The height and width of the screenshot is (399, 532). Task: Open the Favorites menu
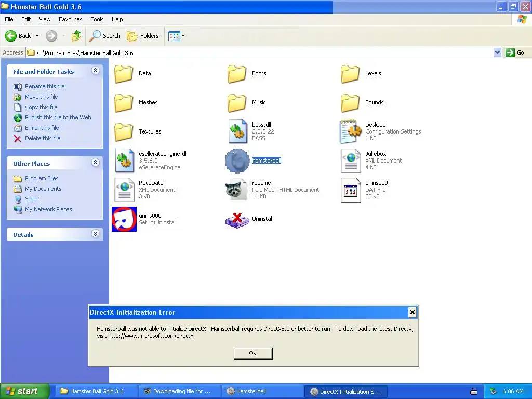(70, 19)
